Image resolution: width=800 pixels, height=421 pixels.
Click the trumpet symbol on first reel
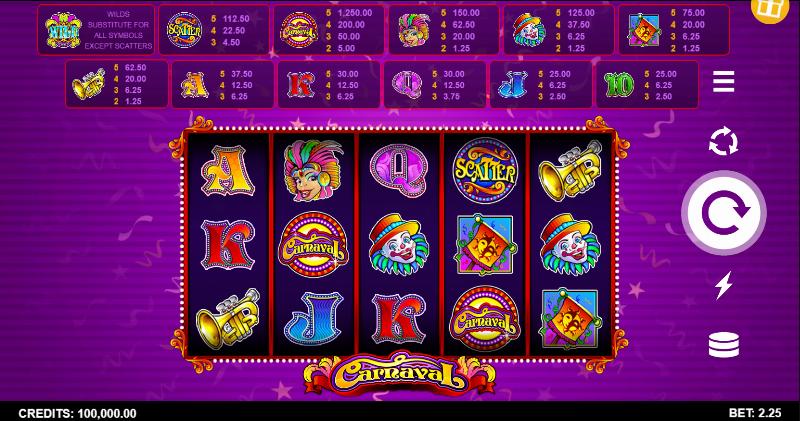(x=228, y=318)
